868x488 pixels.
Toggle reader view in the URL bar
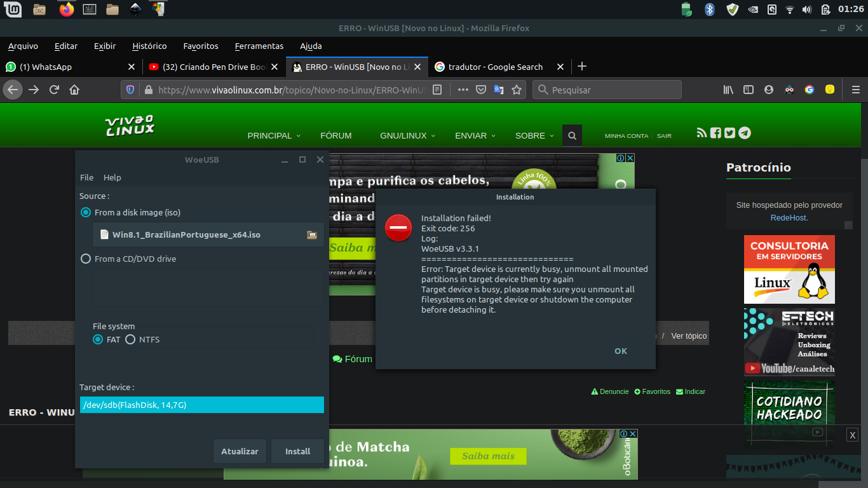pos(437,90)
